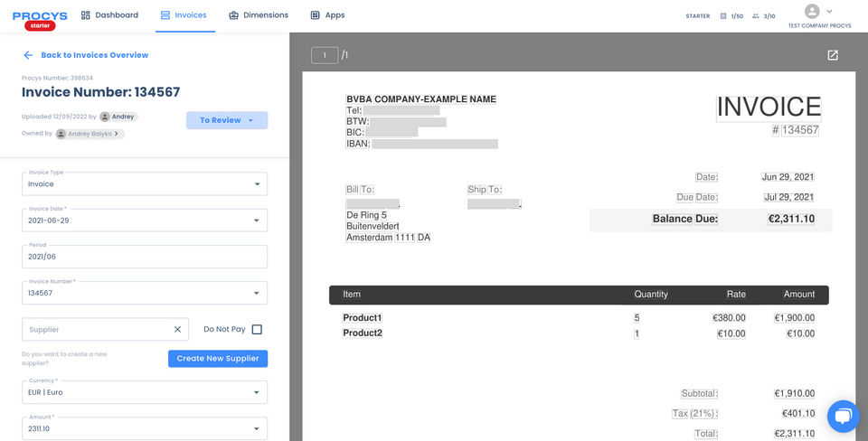Click the STARTER plan label
This screenshot has width=868, height=441.
pyautogui.click(x=697, y=16)
